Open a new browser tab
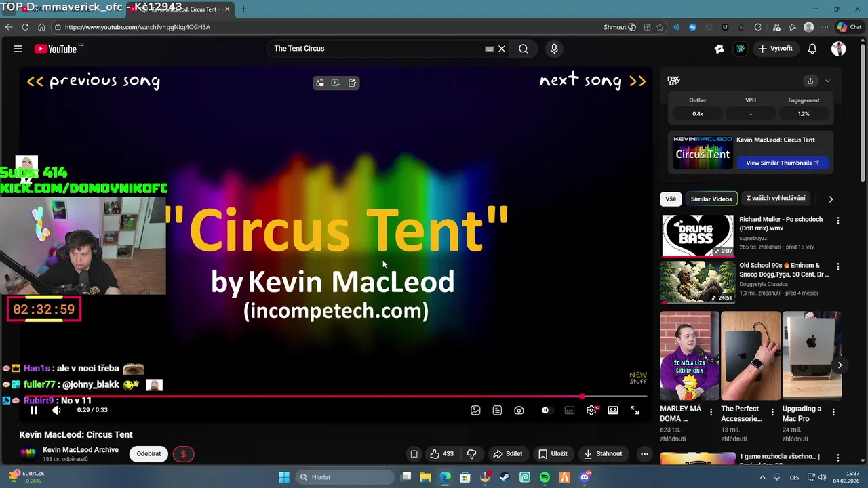This screenshot has height=488, width=868. tap(243, 9)
